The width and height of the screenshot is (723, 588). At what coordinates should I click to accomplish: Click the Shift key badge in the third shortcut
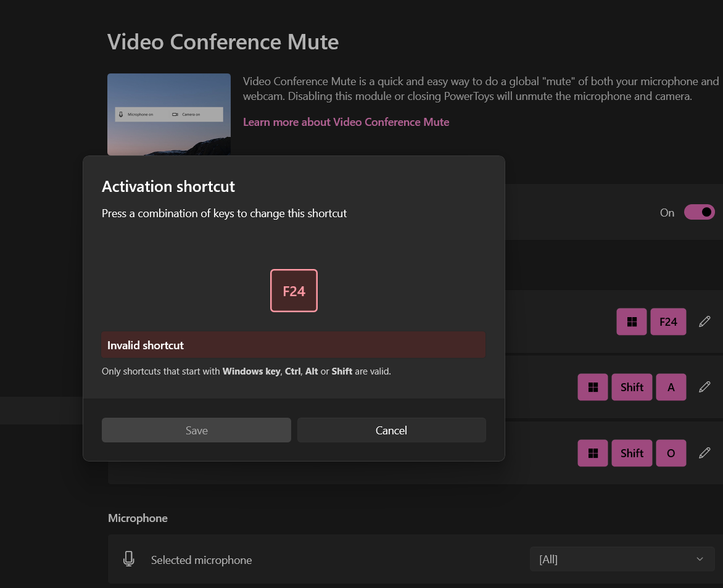[x=632, y=453]
